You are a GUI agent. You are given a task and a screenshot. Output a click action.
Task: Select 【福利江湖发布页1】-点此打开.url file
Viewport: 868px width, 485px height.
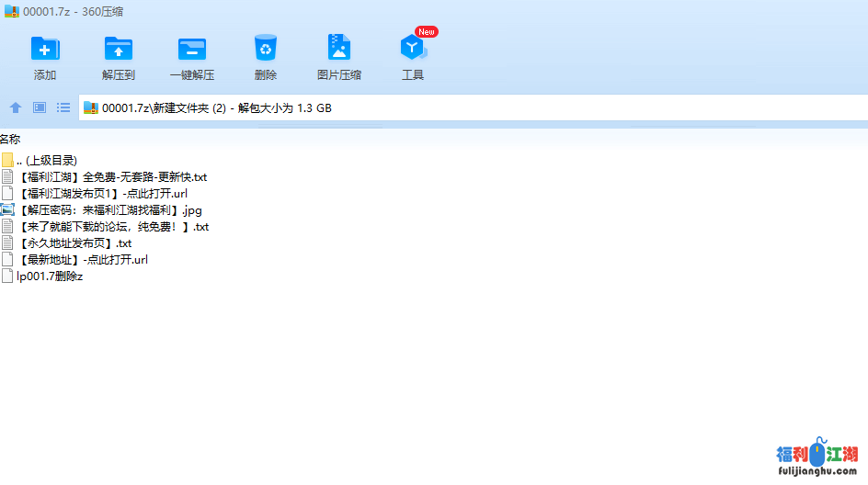pos(101,193)
